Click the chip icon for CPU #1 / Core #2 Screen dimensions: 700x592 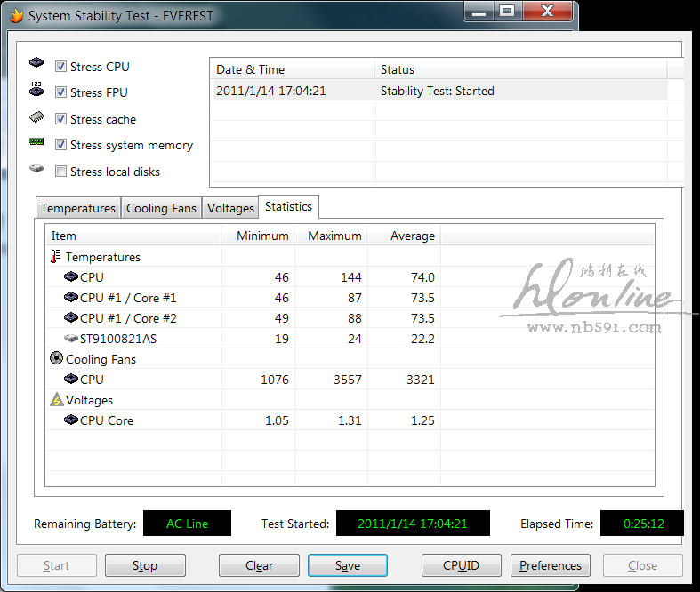tap(71, 318)
